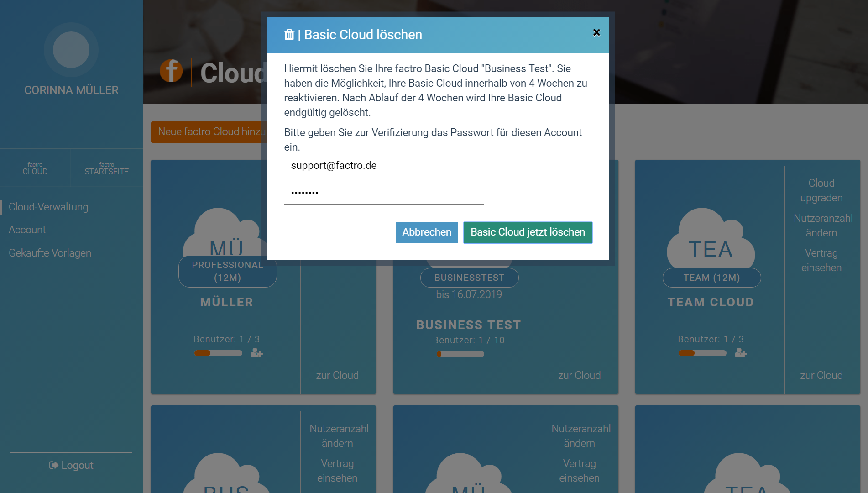Click the MÜLLER cloud name
The width and height of the screenshot is (868, 493).
click(x=226, y=302)
